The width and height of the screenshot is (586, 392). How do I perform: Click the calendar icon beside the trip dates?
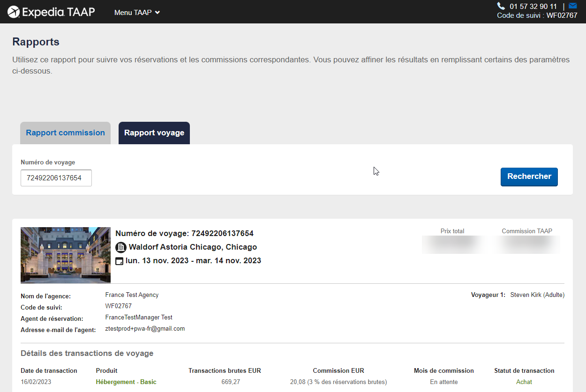click(120, 261)
